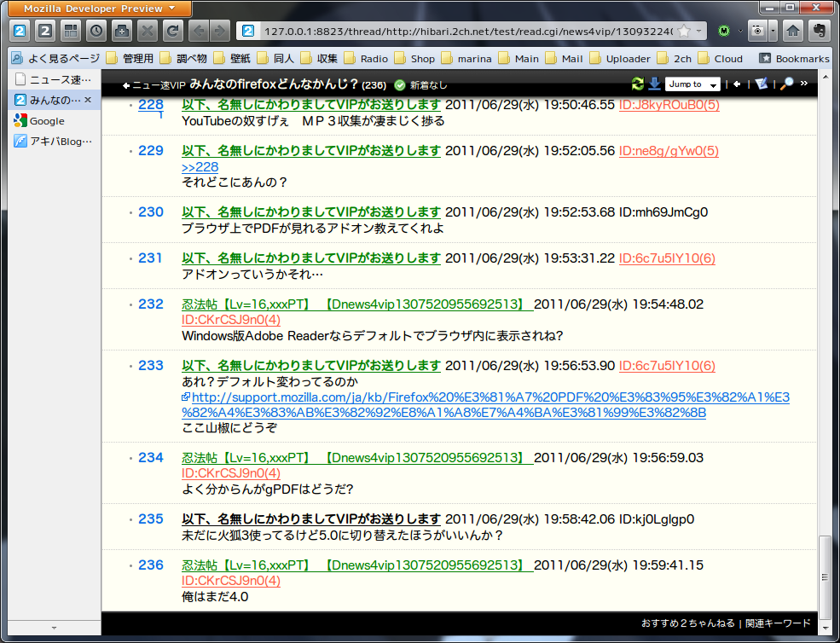Click the green refresh thread icon

coord(637,84)
